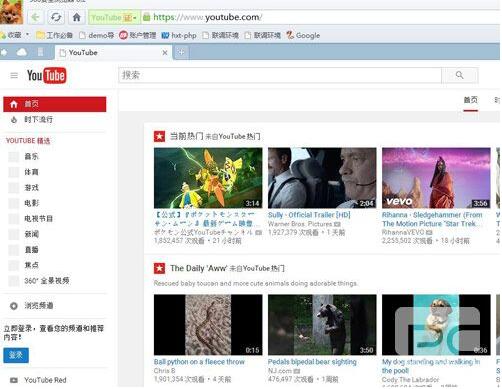Image resolution: width=502 pixels, height=389 pixels.
Task: Open the YouTube site certificate badge dropdown
Action: click(x=114, y=17)
